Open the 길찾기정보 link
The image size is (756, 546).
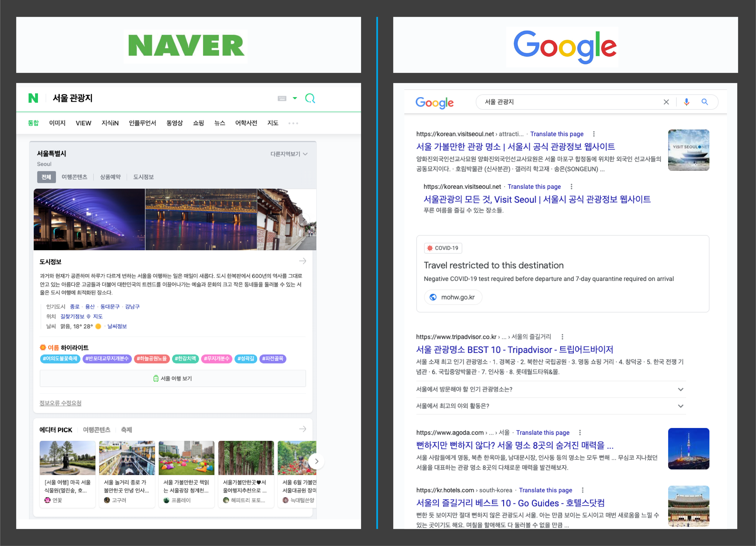click(x=72, y=316)
